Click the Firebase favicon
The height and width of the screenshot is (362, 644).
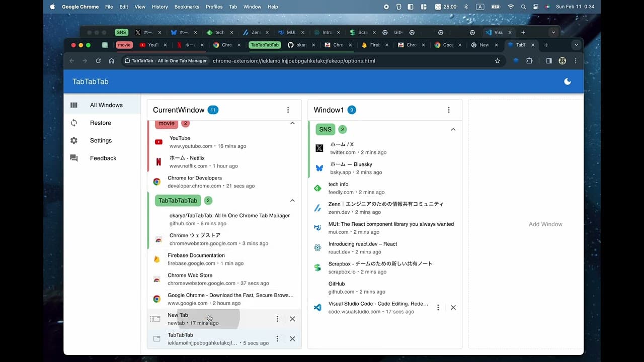click(156, 259)
